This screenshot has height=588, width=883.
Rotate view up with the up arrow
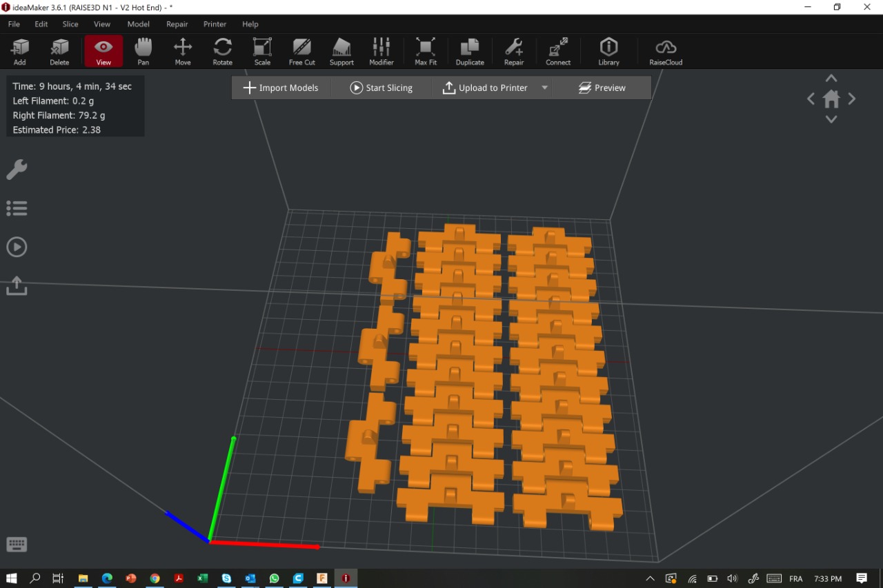[831, 79]
